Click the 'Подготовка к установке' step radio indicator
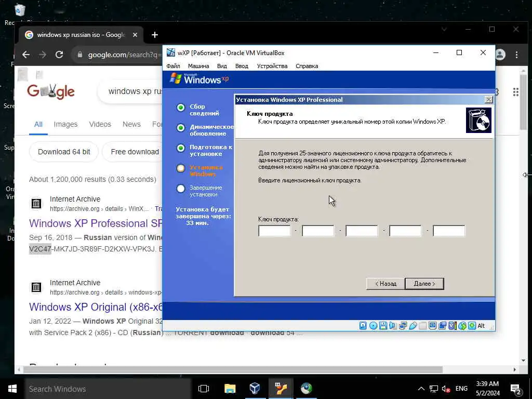 coord(181,148)
